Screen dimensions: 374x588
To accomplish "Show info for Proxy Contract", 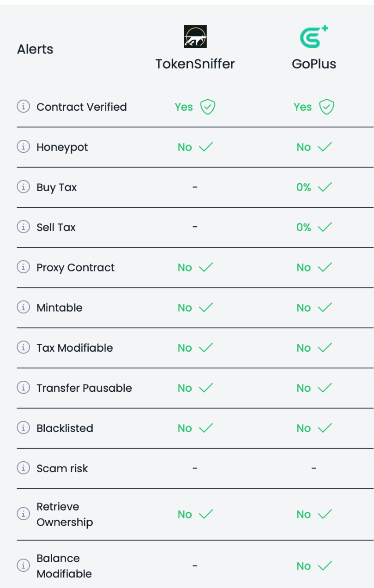I will click(x=23, y=267).
